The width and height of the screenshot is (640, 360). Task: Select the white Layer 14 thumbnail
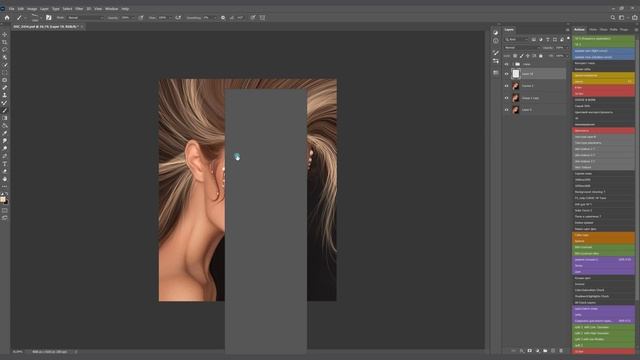(516, 74)
